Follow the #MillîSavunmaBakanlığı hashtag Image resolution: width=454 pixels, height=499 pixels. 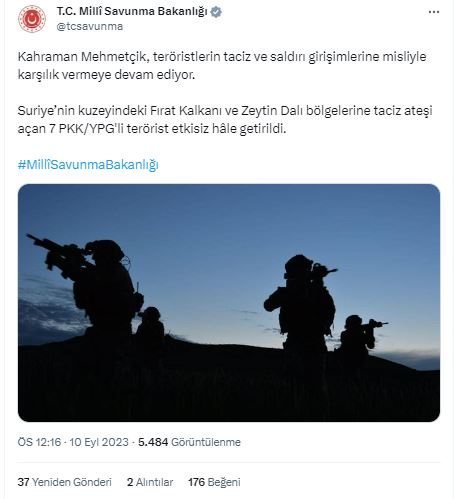(x=88, y=165)
